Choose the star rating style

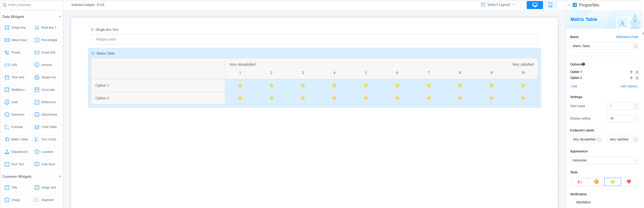tap(613, 182)
